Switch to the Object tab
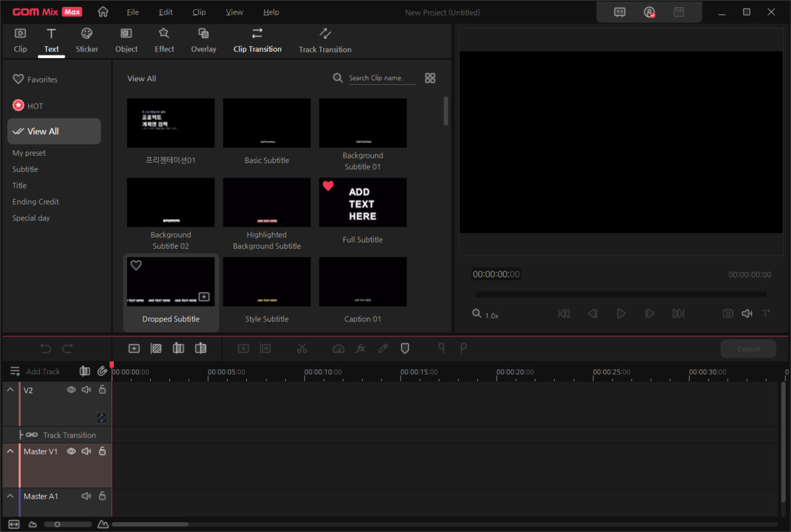The width and height of the screenshot is (791, 532). (x=126, y=40)
